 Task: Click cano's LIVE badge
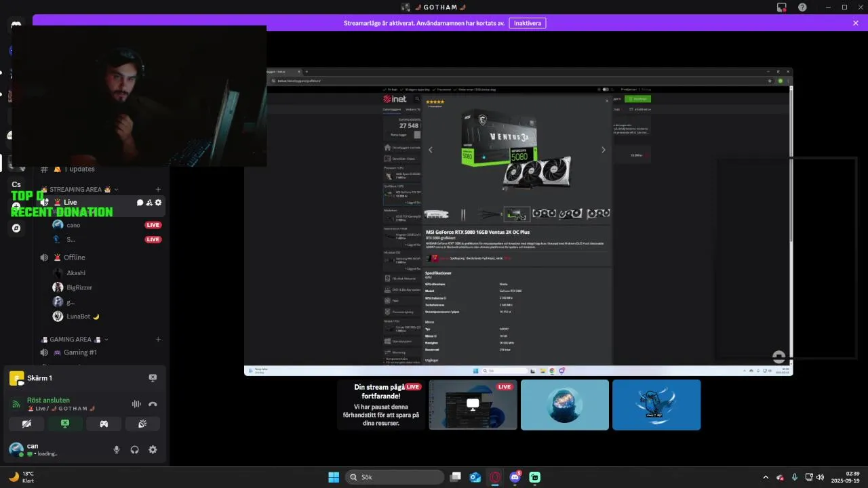pyautogui.click(x=153, y=225)
